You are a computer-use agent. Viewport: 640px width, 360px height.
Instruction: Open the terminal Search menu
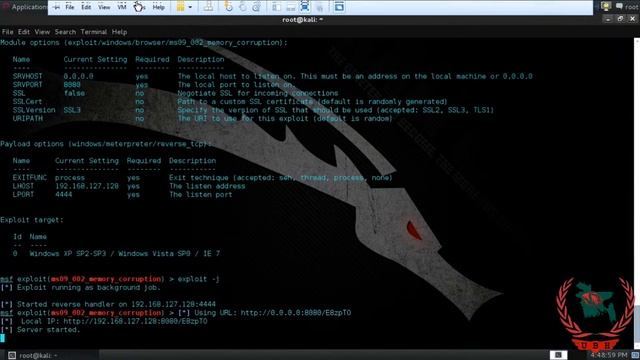coord(65,32)
